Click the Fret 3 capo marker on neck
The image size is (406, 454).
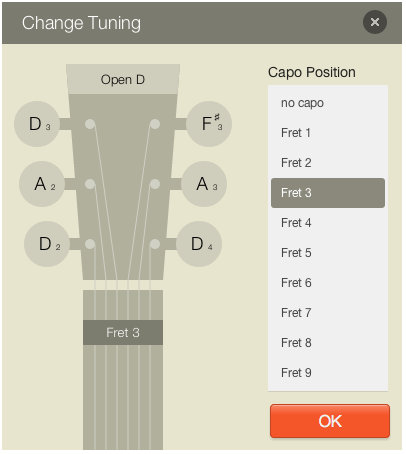point(123,333)
